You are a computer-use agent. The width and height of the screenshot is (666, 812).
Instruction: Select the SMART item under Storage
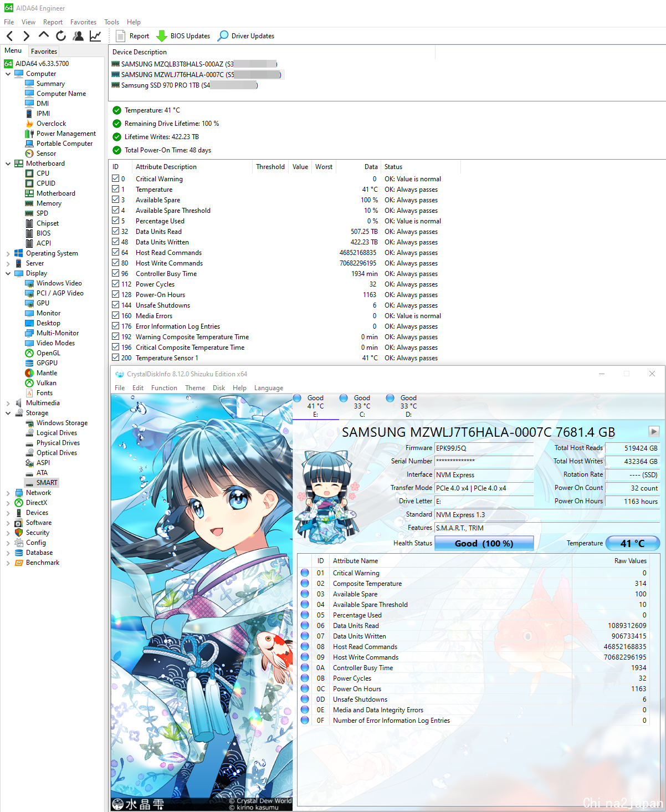click(42, 483)
